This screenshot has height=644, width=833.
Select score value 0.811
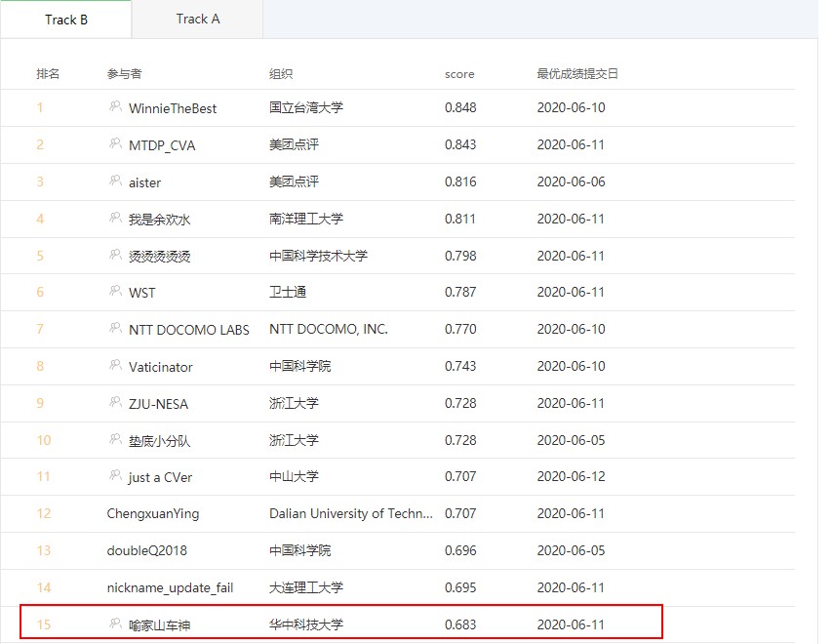[x=460, y=219]
